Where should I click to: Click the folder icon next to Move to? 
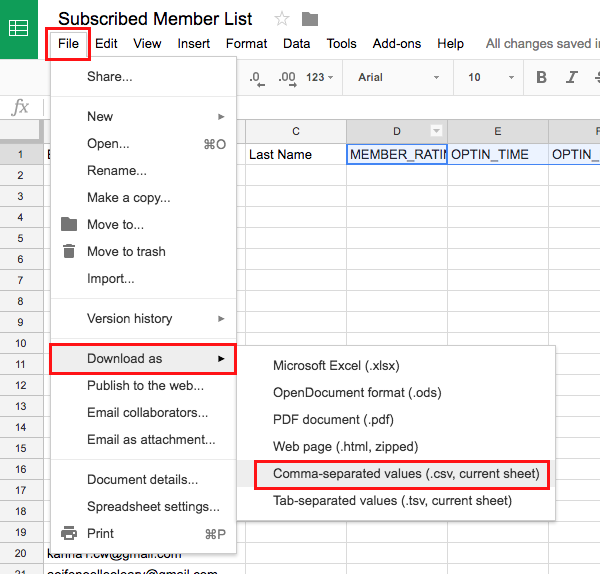pos(69,224)
